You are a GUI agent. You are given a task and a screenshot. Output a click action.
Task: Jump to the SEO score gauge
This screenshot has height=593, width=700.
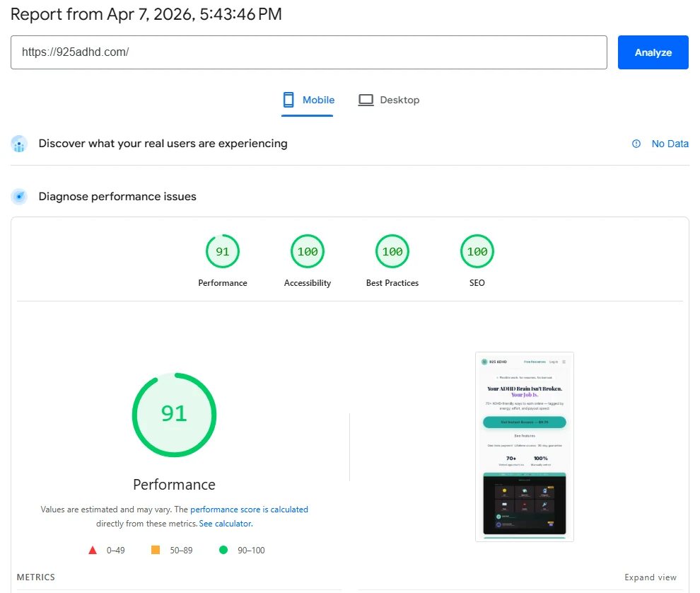click(477, 251)
